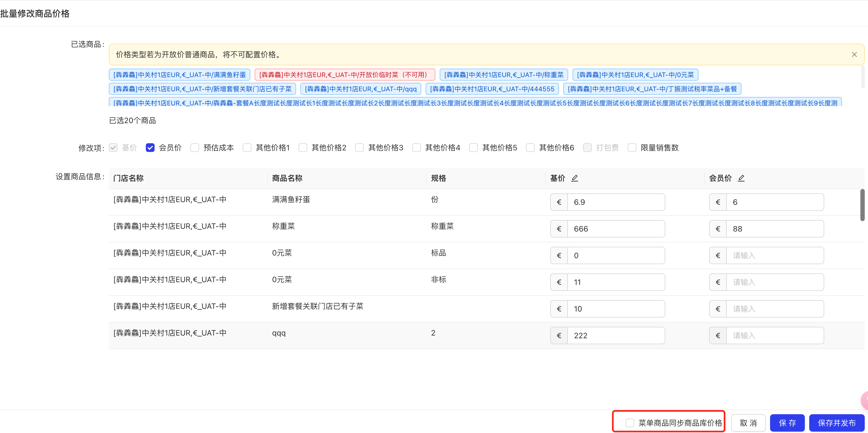Click the 批量修改商品价格 page title
Viewport: 868px width, 433px height.
[35, 14]
